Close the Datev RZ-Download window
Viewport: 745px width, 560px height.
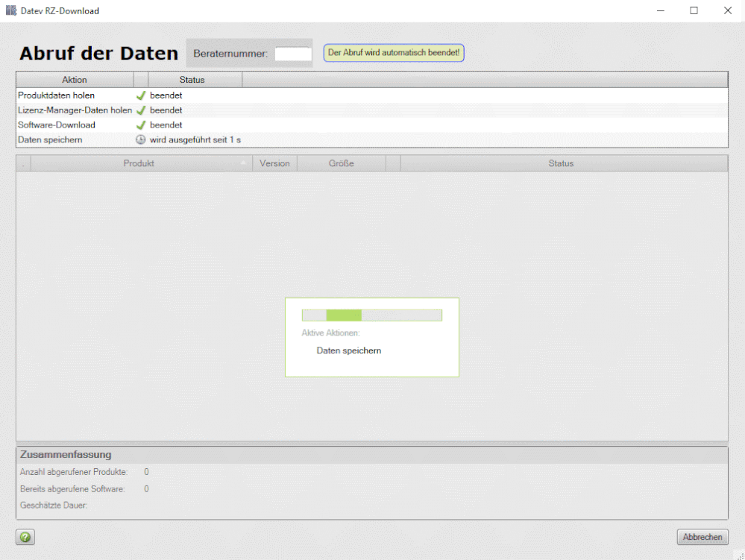click(727, 10)
